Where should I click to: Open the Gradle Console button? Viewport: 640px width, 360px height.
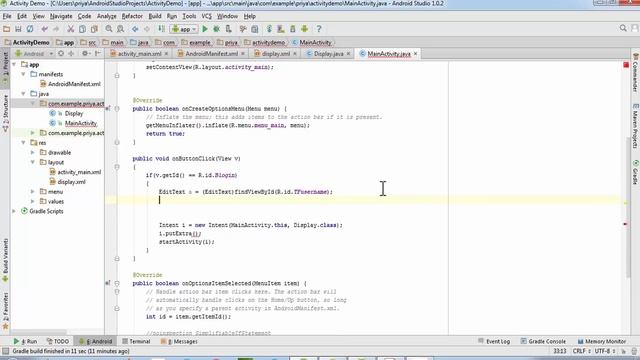543,341
